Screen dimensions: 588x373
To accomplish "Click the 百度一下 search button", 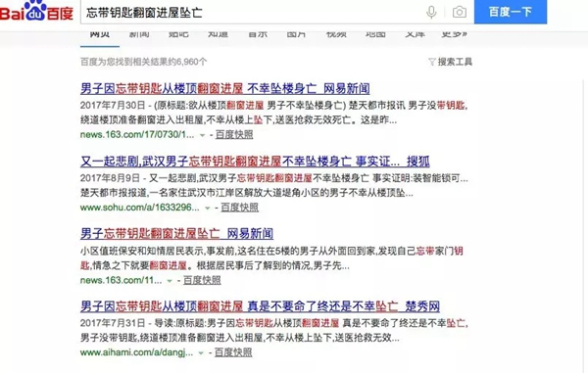I will [x=511, y=12].
